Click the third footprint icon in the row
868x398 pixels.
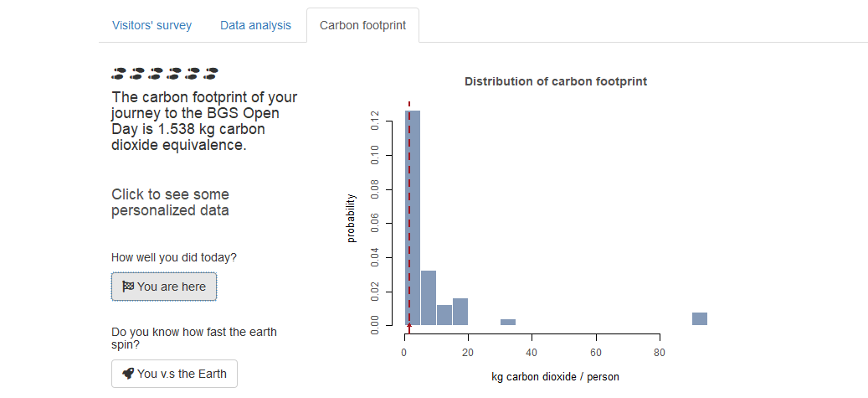coord(156,74)
